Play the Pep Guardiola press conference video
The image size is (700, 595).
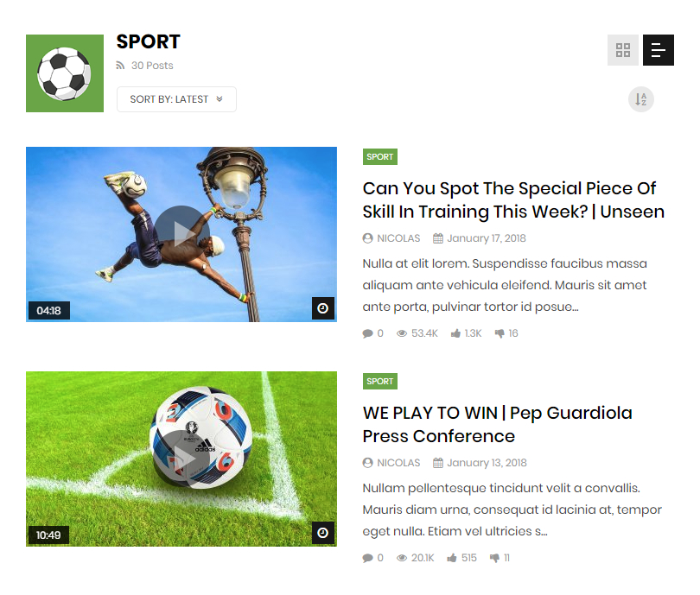tap(181, 458)
